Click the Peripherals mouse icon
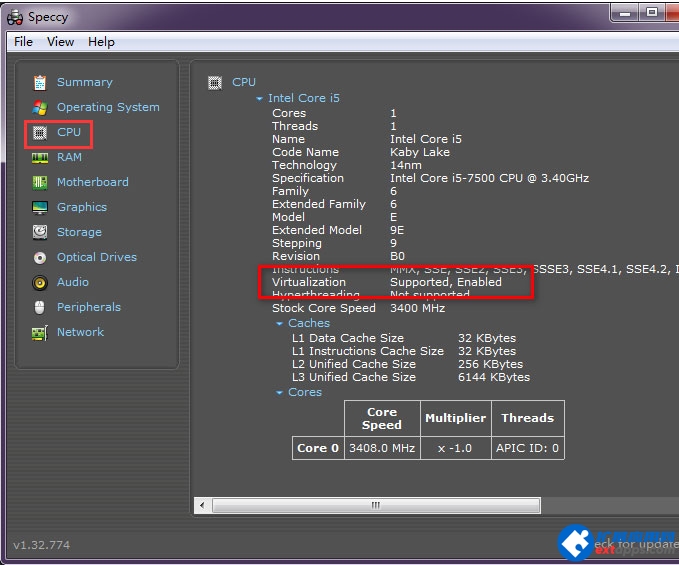Screen dimensions: 679x565 [x=40, y=307]
